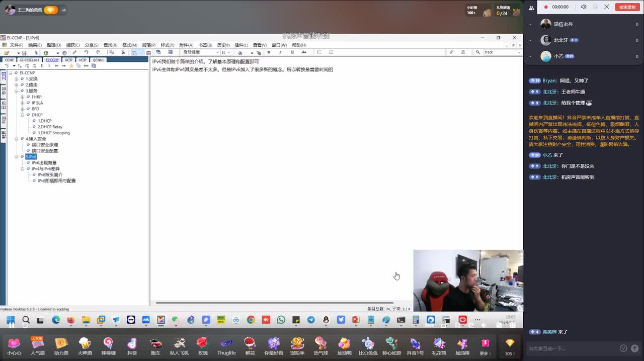Open the 格式(M) menu
The width and height of the screenshot is (644, 361).
tap(129, 45)
